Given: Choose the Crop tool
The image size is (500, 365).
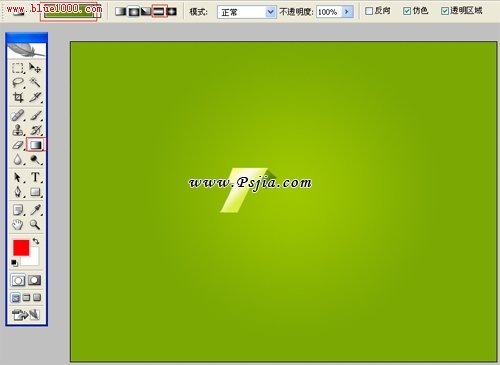Looking at the screenshot, I should click(x=18, y=97).
